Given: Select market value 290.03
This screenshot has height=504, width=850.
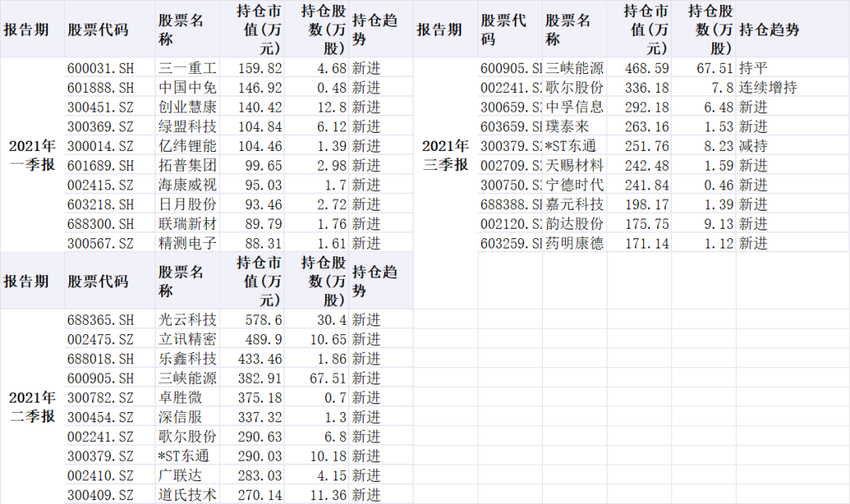Looking at the screenshot, I should (x=260, y=456).
